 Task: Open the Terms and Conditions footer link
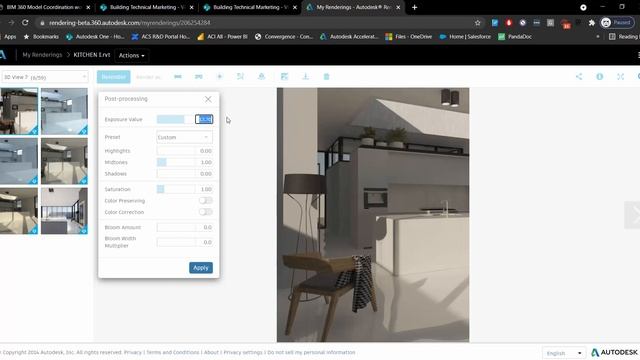click(x=173, y=352)
